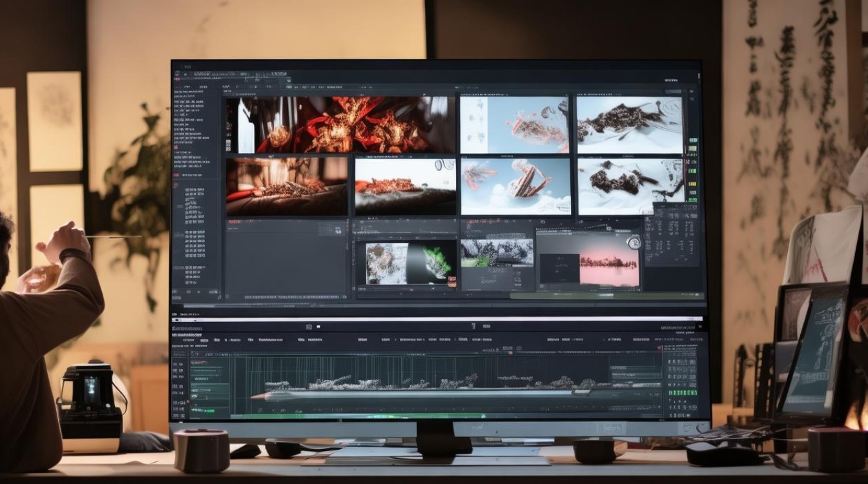Image resolution: width=868 pixels, height=484 pixels.
Task: Select the red object on white ground thumbnail
Action: [x=405, y=186]
